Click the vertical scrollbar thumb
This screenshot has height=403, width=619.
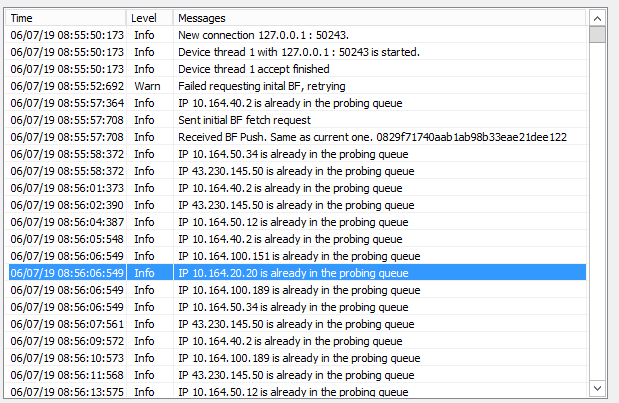(x=597, y=36)
